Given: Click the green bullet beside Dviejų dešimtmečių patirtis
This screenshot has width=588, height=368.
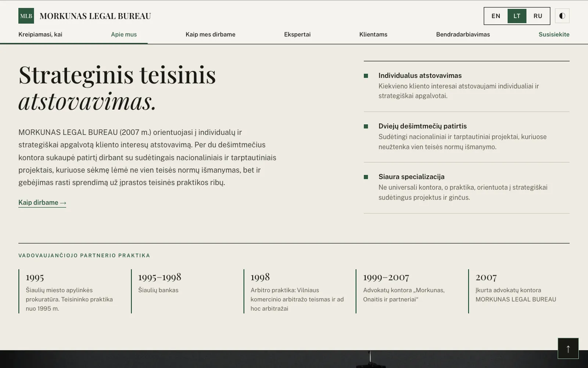Looking at the screenshot, I should tap(366, 126).
